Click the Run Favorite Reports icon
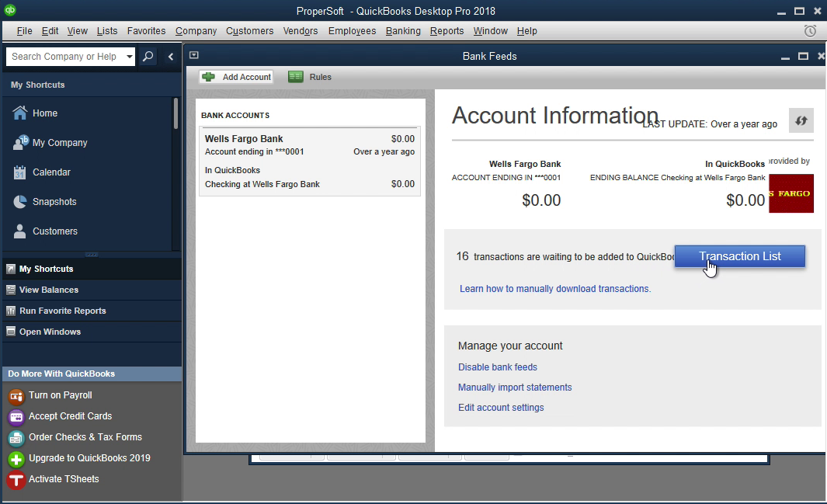The image size is (827, 504). tap(11, 311)
